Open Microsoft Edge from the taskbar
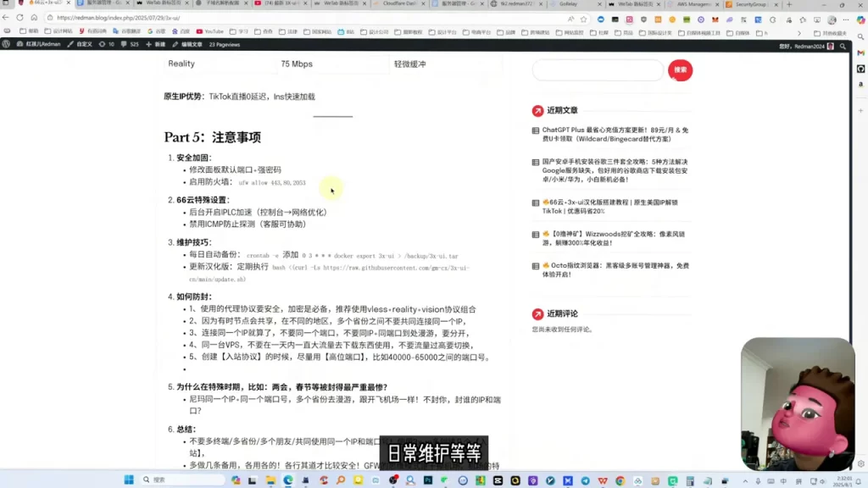This screenshot has width=868, height=488. coord(288,480)
